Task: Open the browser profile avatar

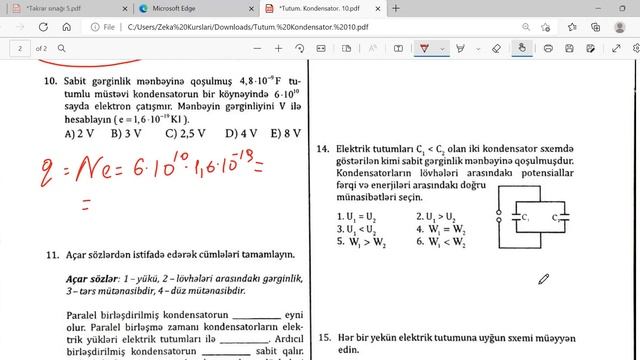Action: pyautogui.click(x=620, y=27)
